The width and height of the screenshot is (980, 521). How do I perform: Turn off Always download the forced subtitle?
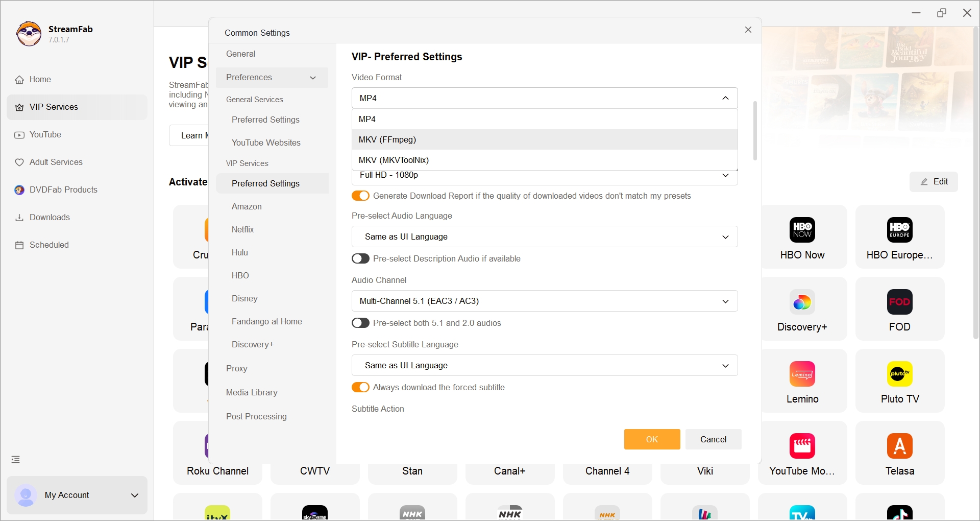coord(360,387)
